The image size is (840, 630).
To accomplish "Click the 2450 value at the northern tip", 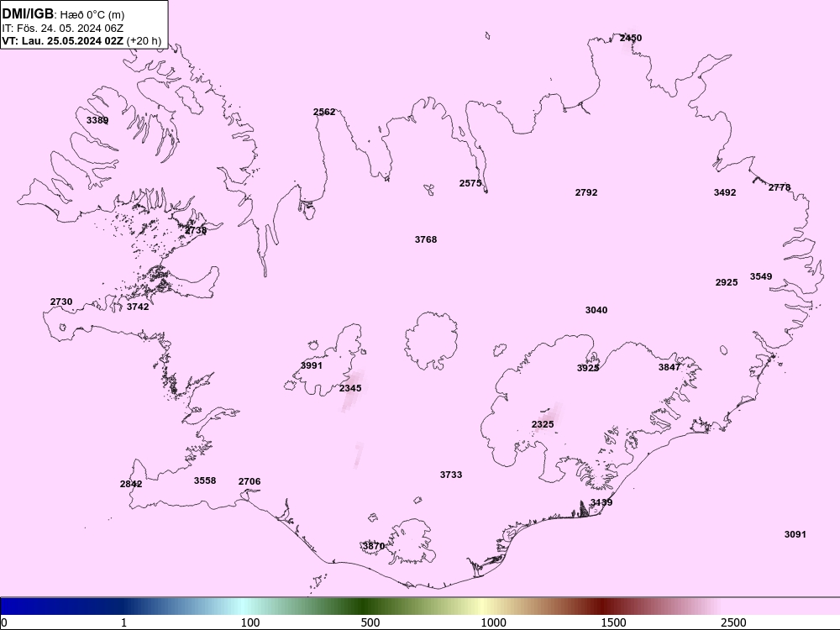I will point(631,38).
